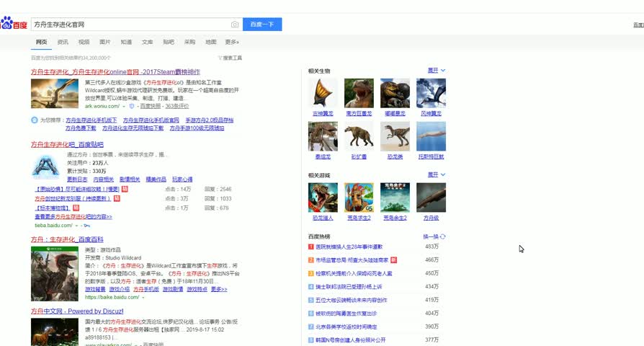The height and width of the screenshot is (346, 644).
Task: Click the key icon beside tieba.baidu.com
Action: [x=88, y=225]
